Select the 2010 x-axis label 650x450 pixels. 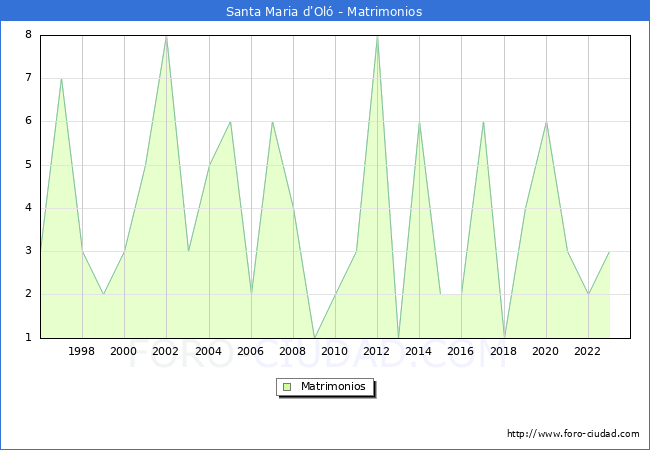tap(335, 351)
